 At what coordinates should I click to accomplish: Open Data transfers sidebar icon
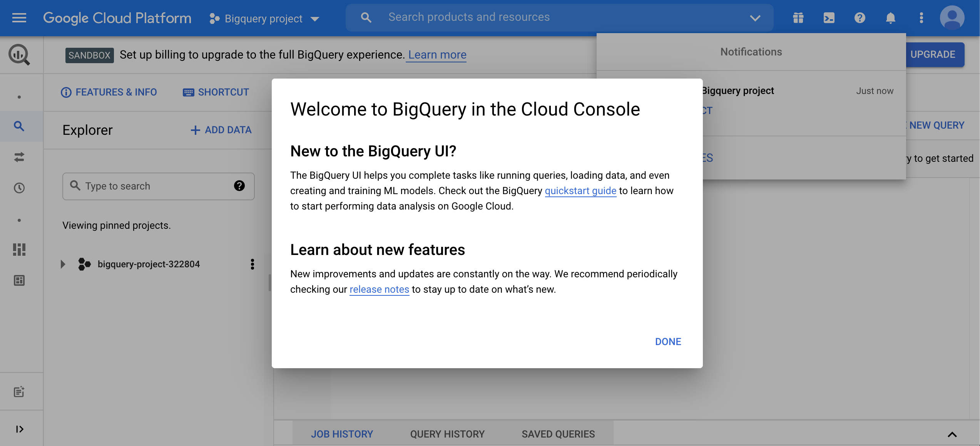tap(19, 157)
